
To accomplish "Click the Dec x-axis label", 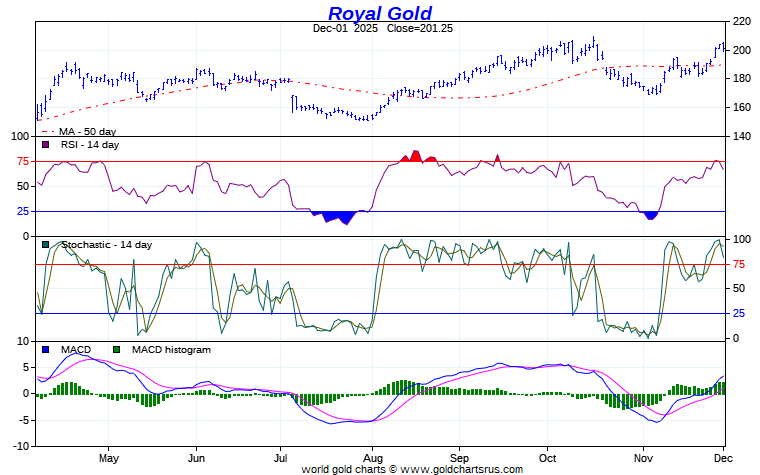I will pos(723,458).
